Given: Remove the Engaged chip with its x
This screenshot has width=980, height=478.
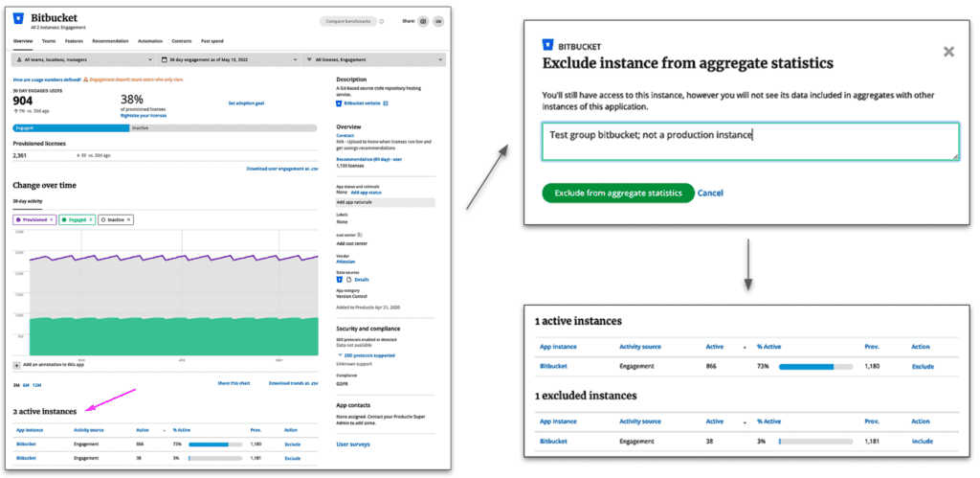Looking at the screenshot, I should (x=91, y=219).
